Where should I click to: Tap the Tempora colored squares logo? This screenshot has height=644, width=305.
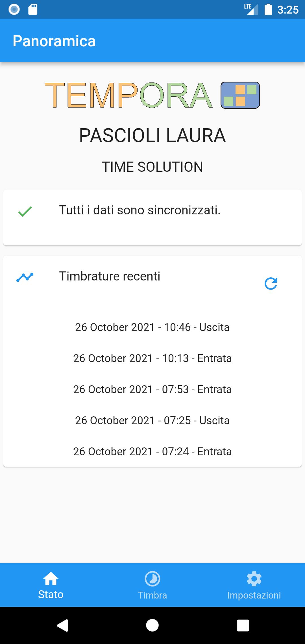[x=240, y=95]
